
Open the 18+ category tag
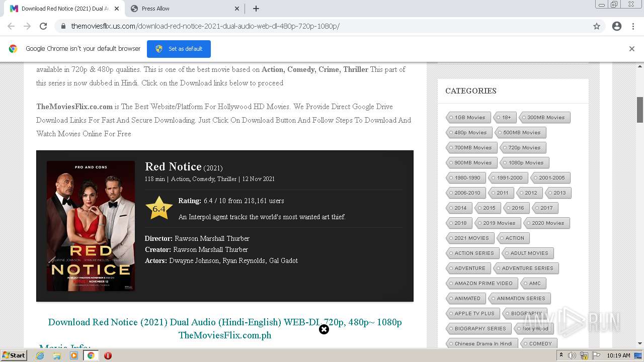[505, 118]
